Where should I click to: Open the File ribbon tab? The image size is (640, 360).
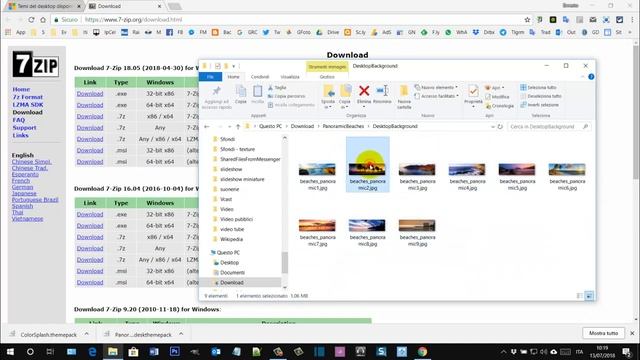(x=210, y=77)
